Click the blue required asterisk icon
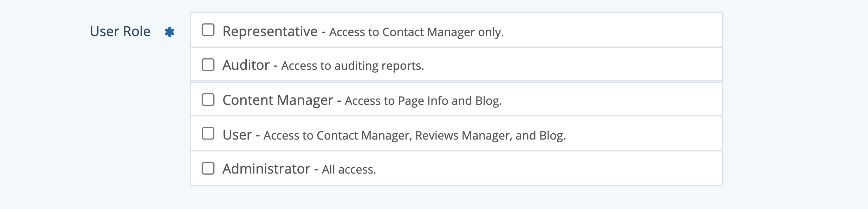Image resolution: width=868 pixels, height=209 pixels. [170, 32]
